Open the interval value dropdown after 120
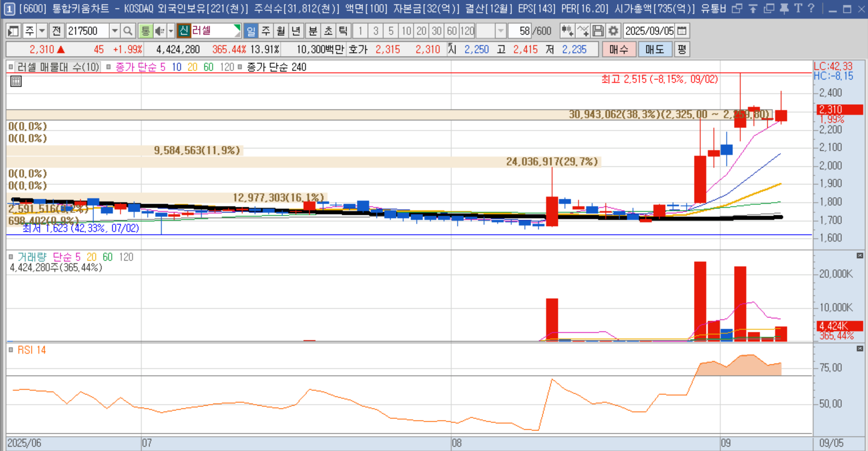The width and height of the screenshot is (868, 451). click(501, 31)
